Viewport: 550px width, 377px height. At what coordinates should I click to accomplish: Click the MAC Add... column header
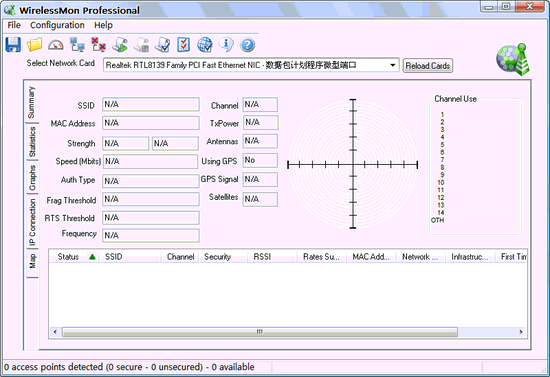pyautogui.click(x=371, y=257)
